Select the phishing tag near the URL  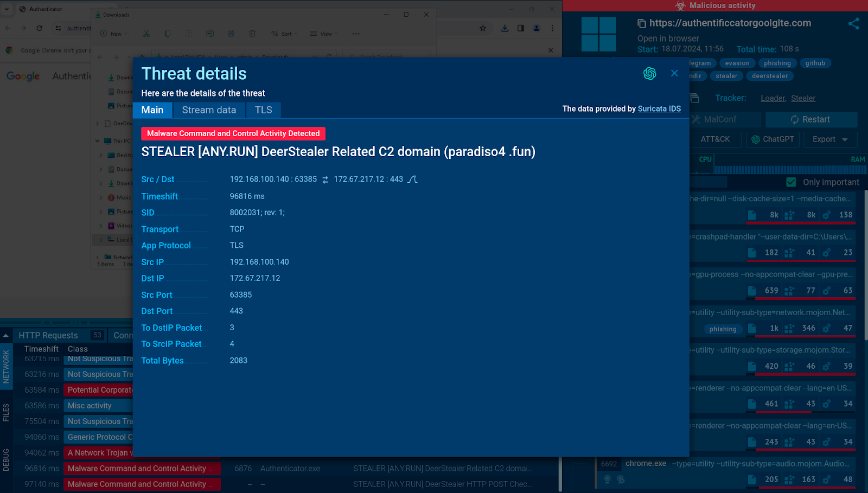click(777, 63)
